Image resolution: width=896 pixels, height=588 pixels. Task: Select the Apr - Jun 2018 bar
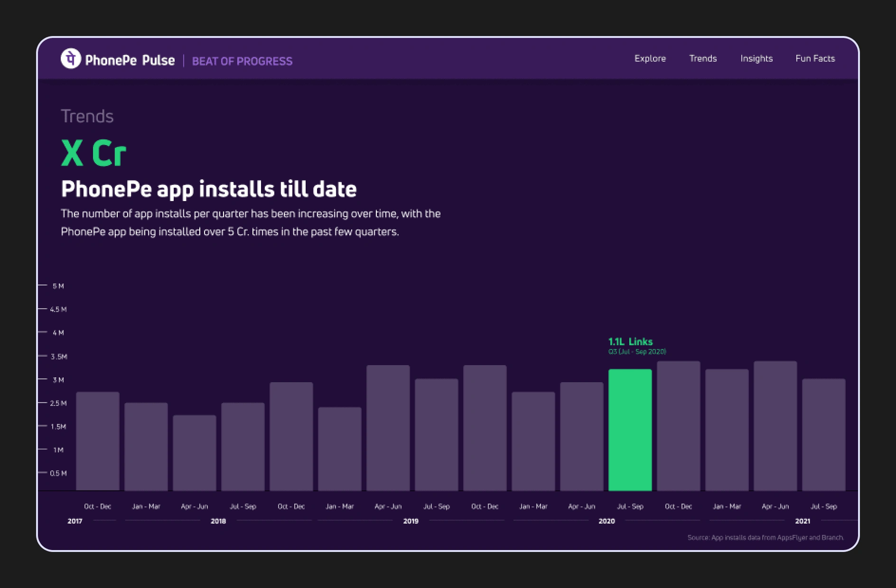(x=195, y=453)
